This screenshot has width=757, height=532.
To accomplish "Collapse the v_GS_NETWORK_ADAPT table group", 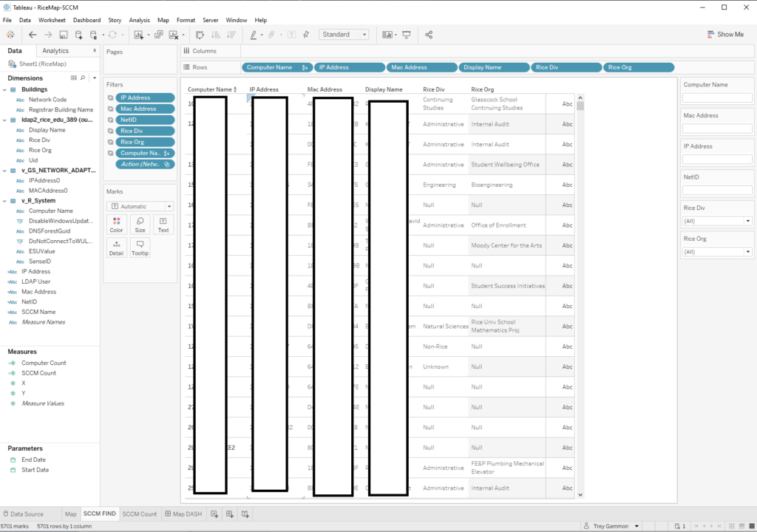I will click(5, 171).
